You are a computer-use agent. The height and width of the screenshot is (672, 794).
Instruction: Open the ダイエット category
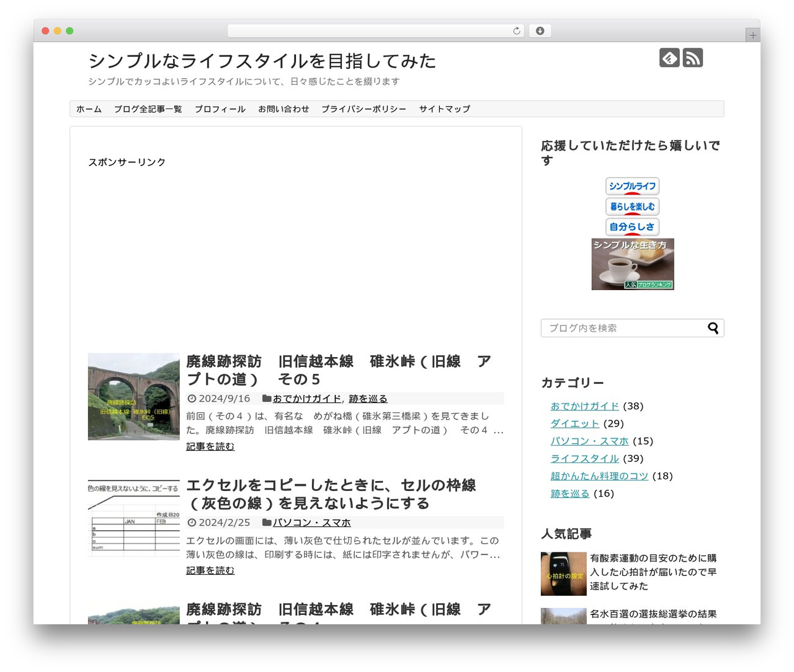click(574, 423)
